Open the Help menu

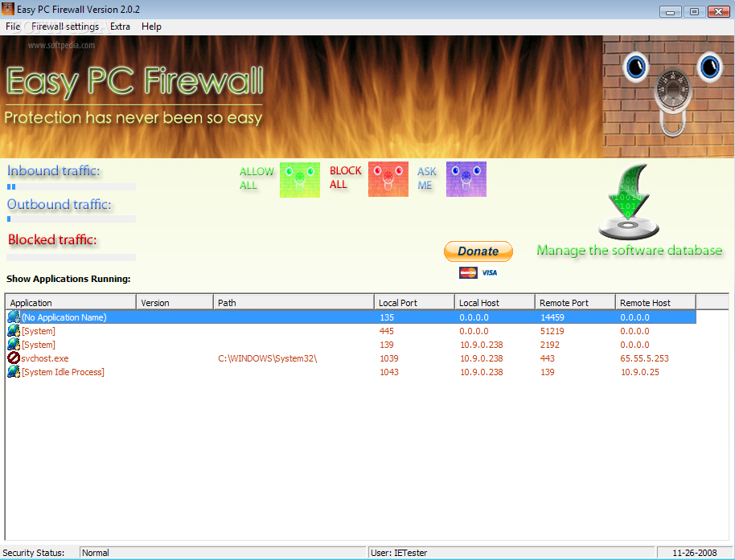click(x=151, y=27)
